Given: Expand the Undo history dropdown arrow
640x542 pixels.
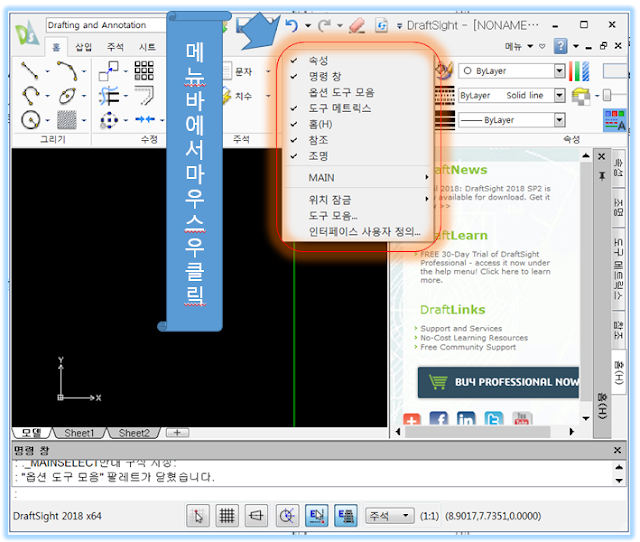Looking at the screenshot, I should (308, 25).
